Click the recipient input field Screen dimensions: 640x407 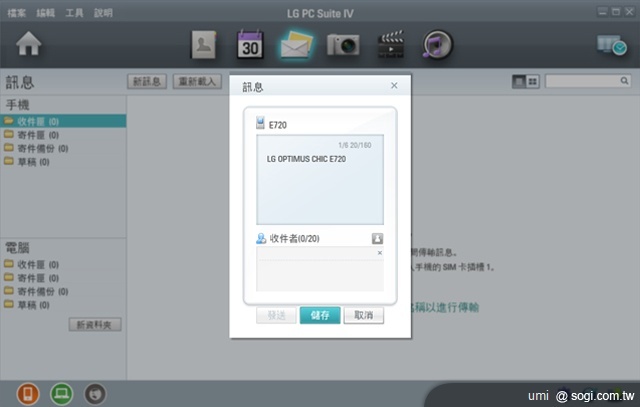click(x=320, y=269)
